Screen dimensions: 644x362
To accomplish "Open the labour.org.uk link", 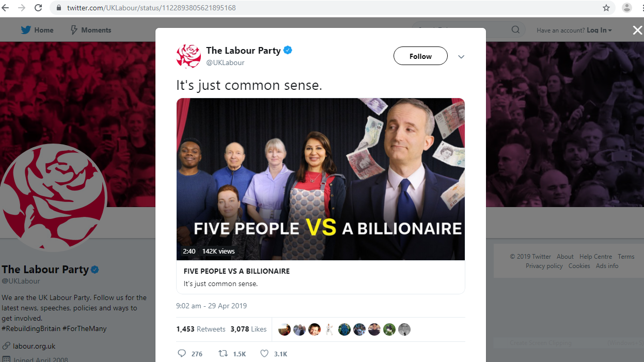I will click(x=34, y=346).
